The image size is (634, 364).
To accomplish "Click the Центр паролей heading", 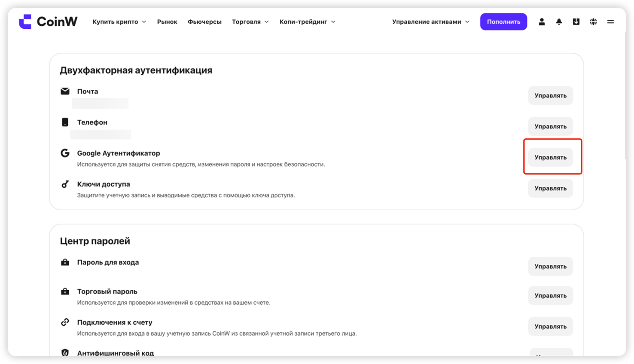I will pyautogui.click(x=95, y=241).
